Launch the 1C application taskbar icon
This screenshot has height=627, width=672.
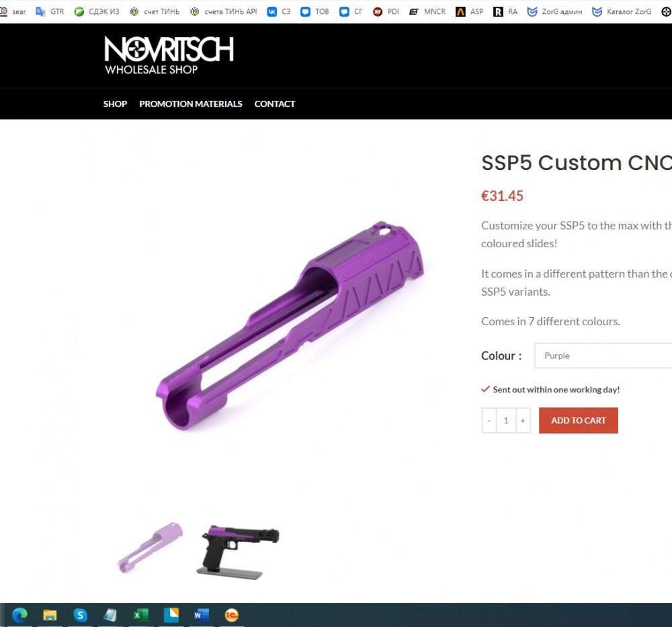(x=231, y=616)
